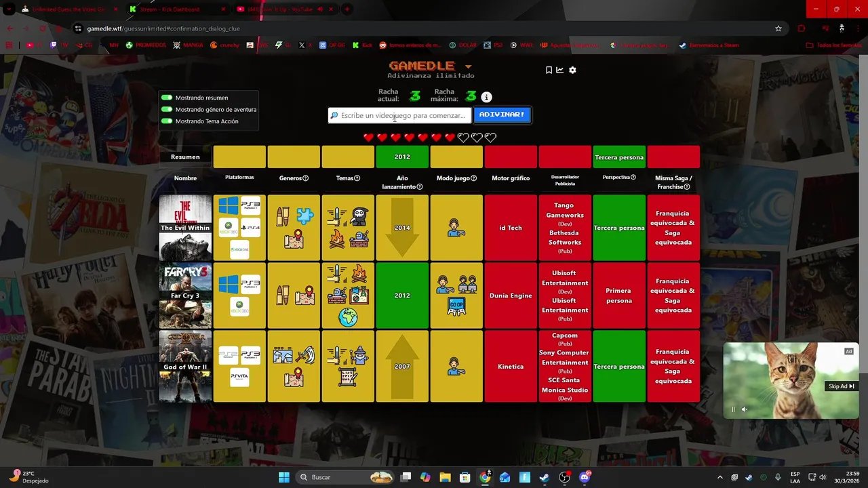868x488 pixels.
Task: Open Discord from the taskbar
Action: pos(585,477)
